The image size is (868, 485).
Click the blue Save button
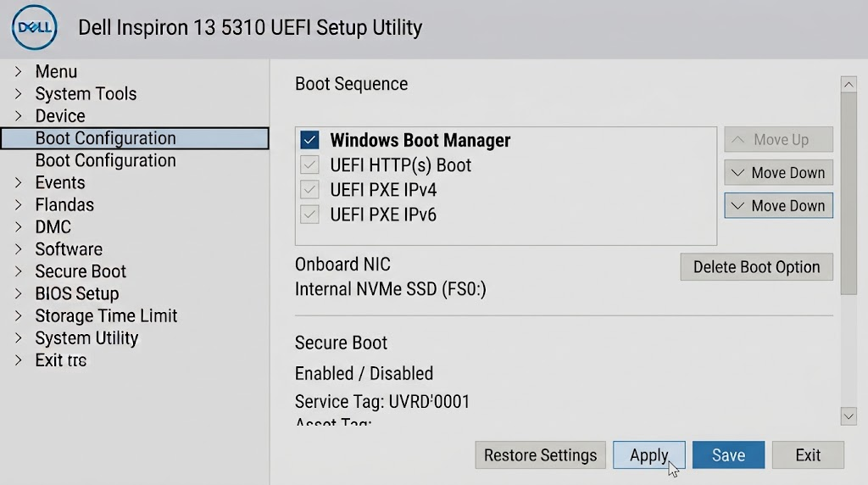(x=728, y=455)
